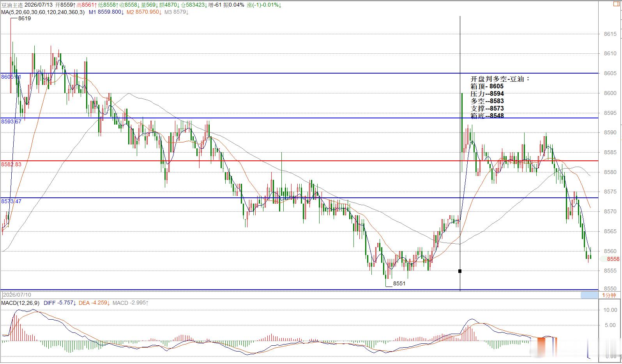Viewport: 622px width, 364px height.
Task: Click the open price 开8559 value
Action: point(65,5)
